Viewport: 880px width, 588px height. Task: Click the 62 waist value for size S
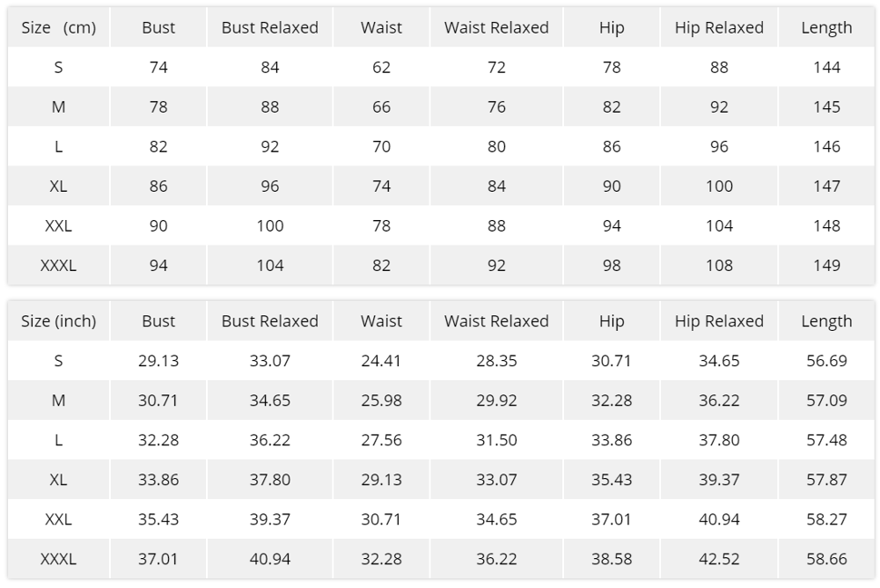point(381,68)
